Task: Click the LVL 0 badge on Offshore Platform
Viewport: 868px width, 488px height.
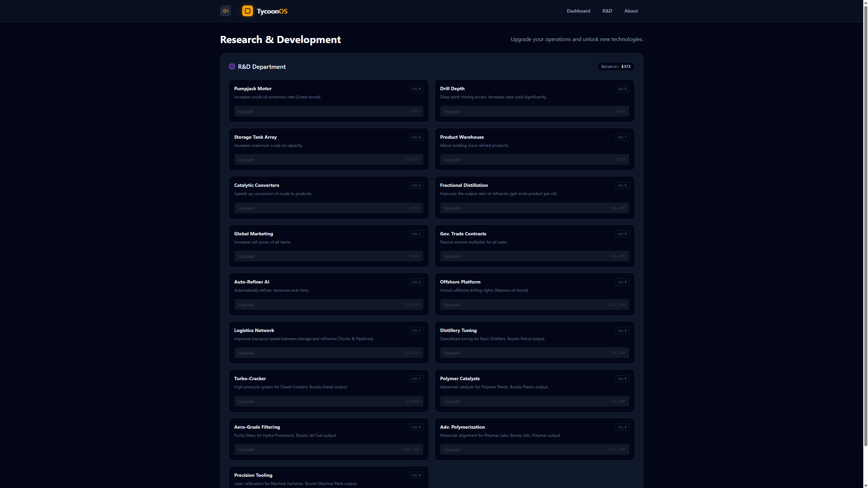Action: (x=622, y=282)
